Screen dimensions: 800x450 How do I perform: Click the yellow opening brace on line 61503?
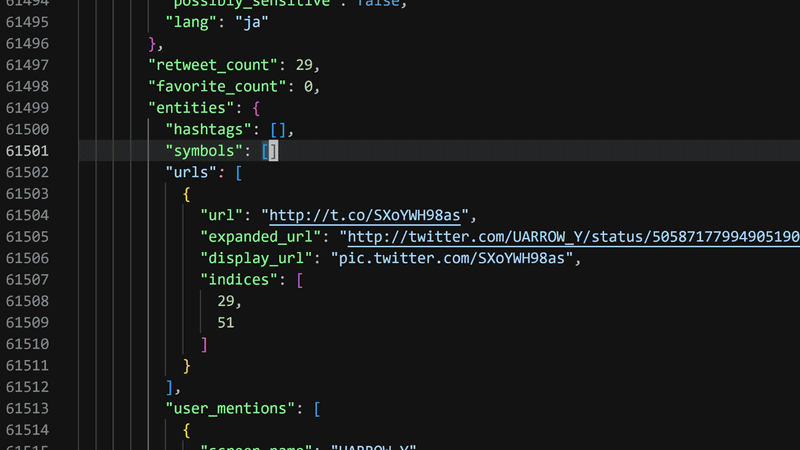click(x=187, y=194)
